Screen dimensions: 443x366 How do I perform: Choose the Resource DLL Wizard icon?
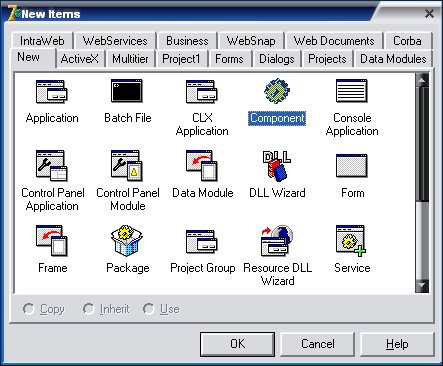[x=277, y=240]
